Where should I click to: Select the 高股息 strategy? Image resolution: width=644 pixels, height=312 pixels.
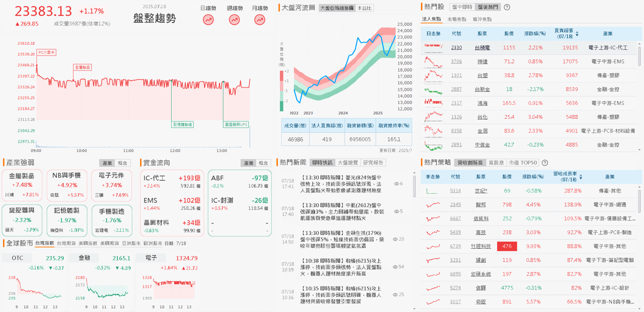pos(496,163)
